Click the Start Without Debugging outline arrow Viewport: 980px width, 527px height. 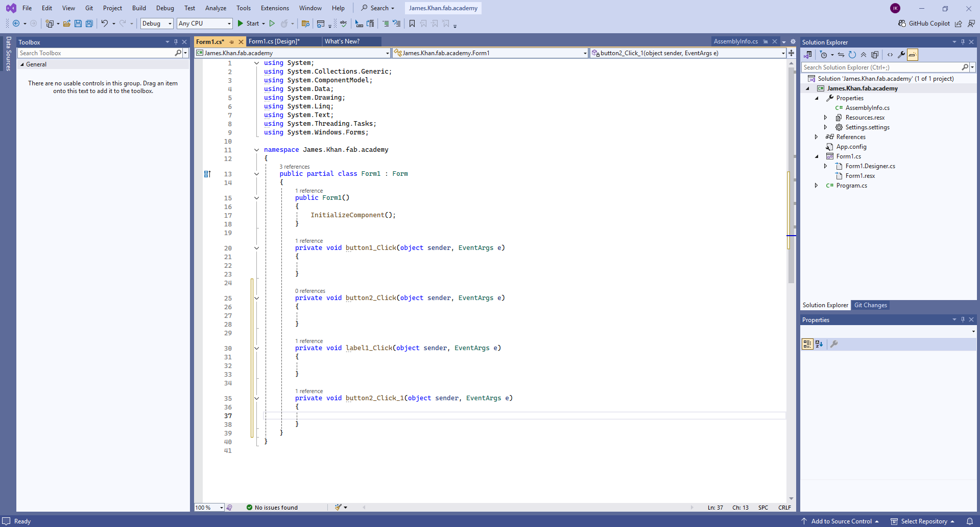click(272, 24)
